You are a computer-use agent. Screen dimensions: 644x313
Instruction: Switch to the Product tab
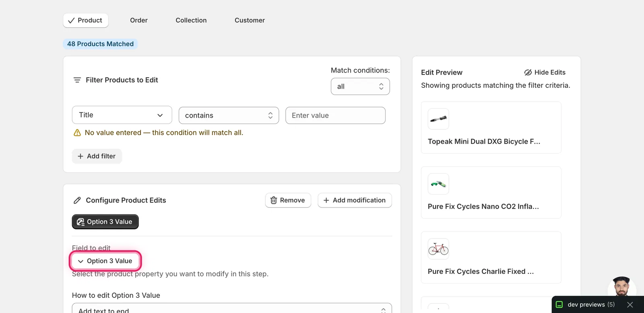point(85,21)
